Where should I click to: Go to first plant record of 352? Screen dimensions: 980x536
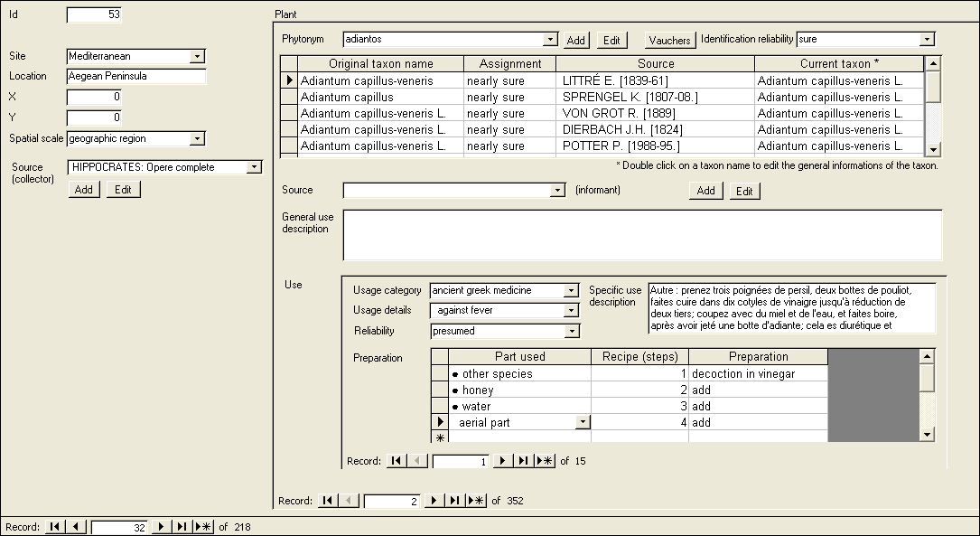click(x=328, y=501)
